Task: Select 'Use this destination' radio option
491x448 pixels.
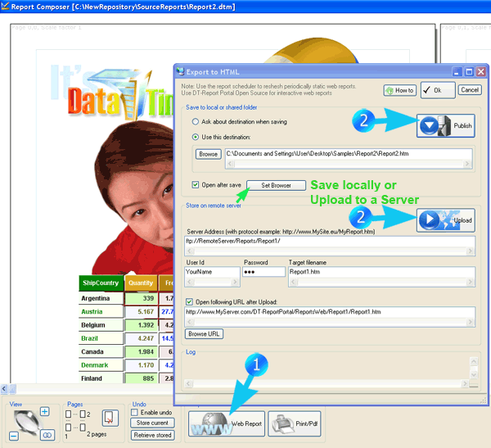Action: 196,137
